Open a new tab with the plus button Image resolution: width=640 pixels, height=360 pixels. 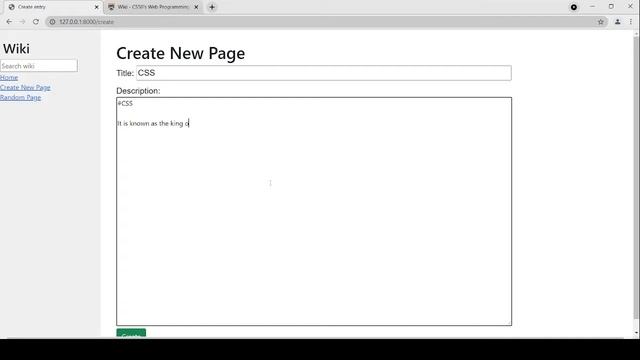(212, 7)
